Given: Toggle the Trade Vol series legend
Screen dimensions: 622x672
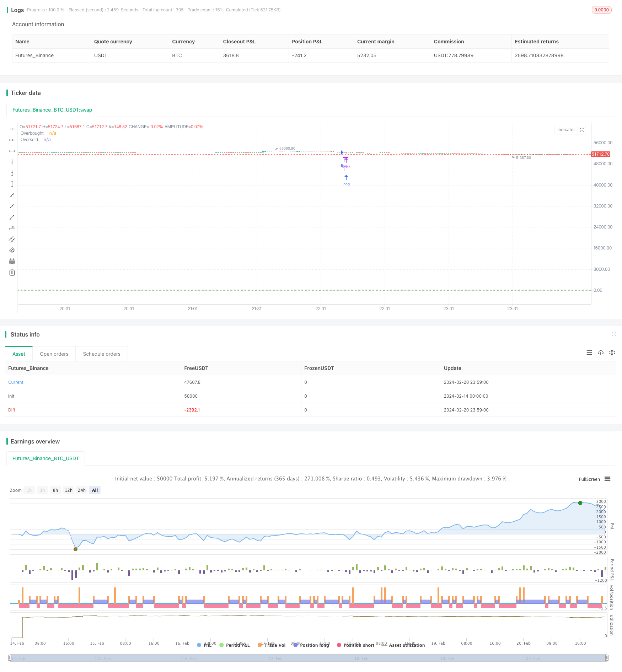Looking at the screenshot, I should [x=272, y=645].
